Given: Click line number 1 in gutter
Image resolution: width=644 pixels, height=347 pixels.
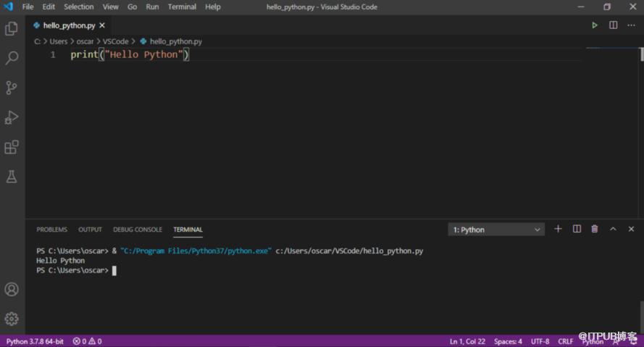Looking at the screenshot, I should [x=53, y=54].
